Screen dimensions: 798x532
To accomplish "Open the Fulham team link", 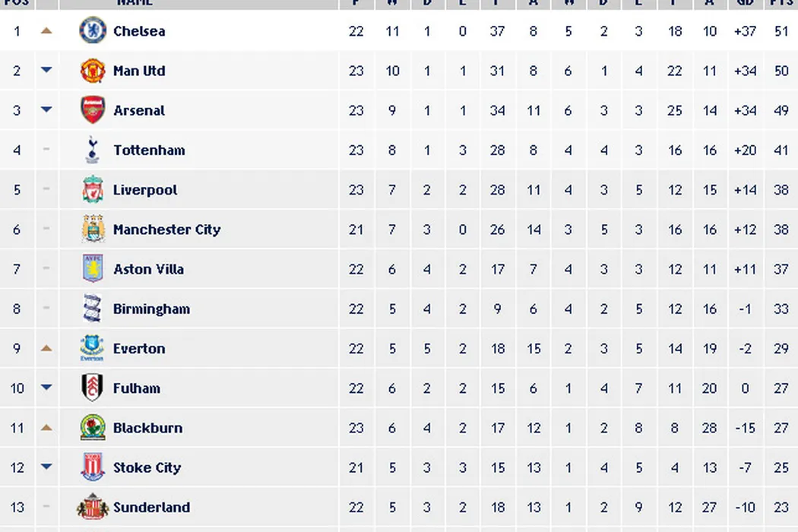I will click(137, 388).
